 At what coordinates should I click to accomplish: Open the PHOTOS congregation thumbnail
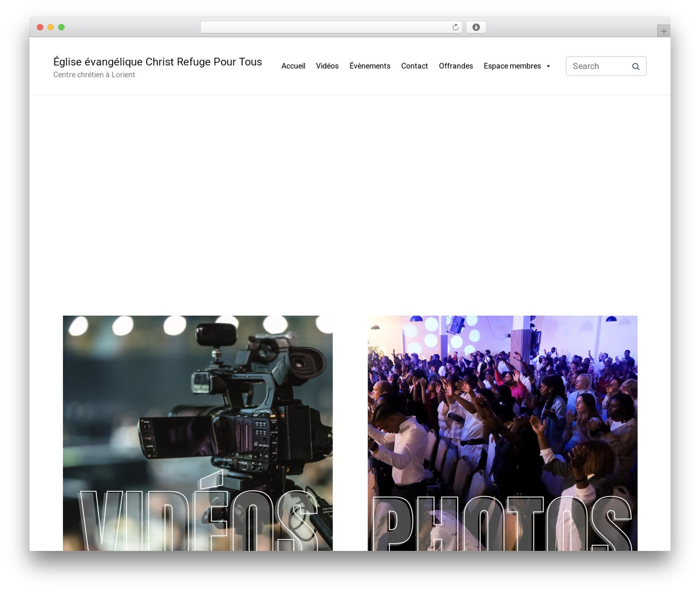503,433
